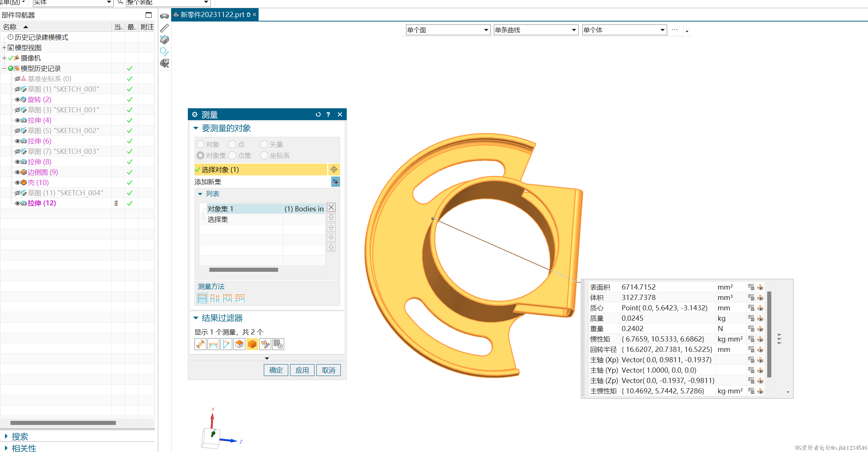Reset the Measure dialog with refresh icon
Viewport: 868px width, 452px height.
(x=318, y=115)
